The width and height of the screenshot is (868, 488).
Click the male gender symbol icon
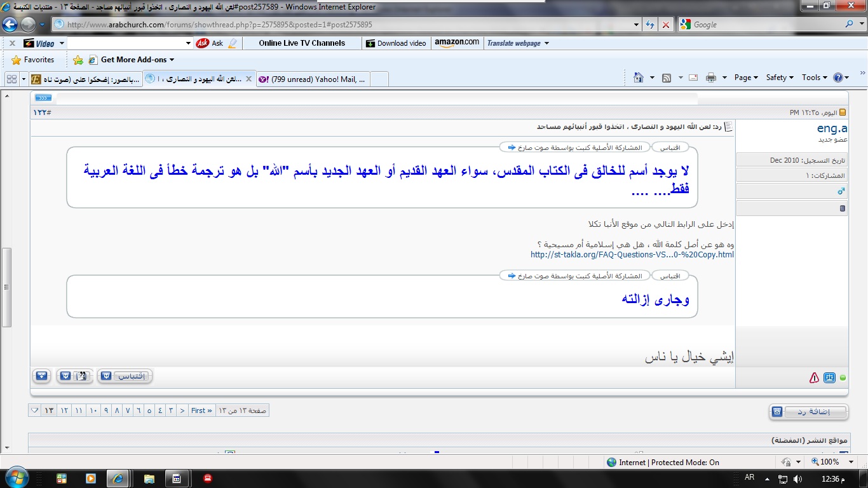click(x=842, y=191)
